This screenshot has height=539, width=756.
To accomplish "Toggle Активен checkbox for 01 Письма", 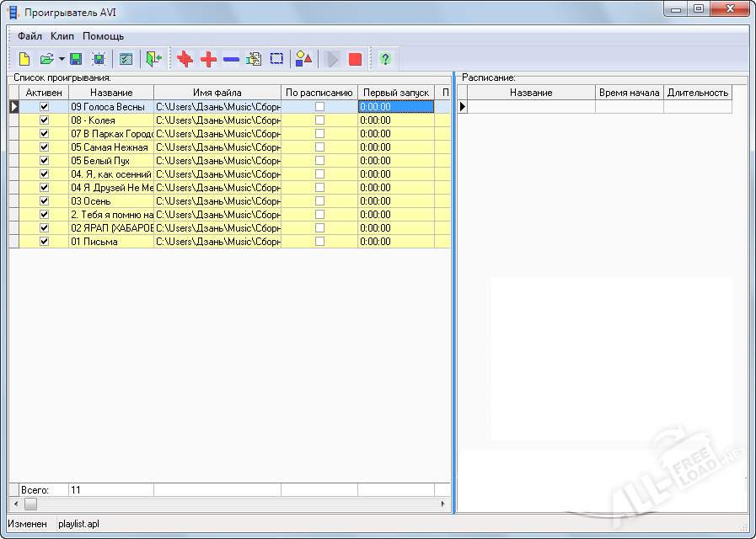I will point(45,242).
